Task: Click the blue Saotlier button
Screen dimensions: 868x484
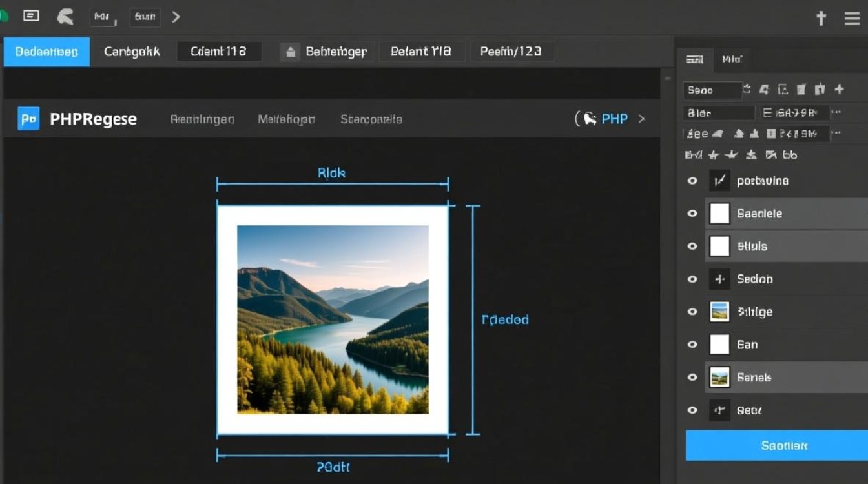Action: pyautogui.click(x=776, y=445)
